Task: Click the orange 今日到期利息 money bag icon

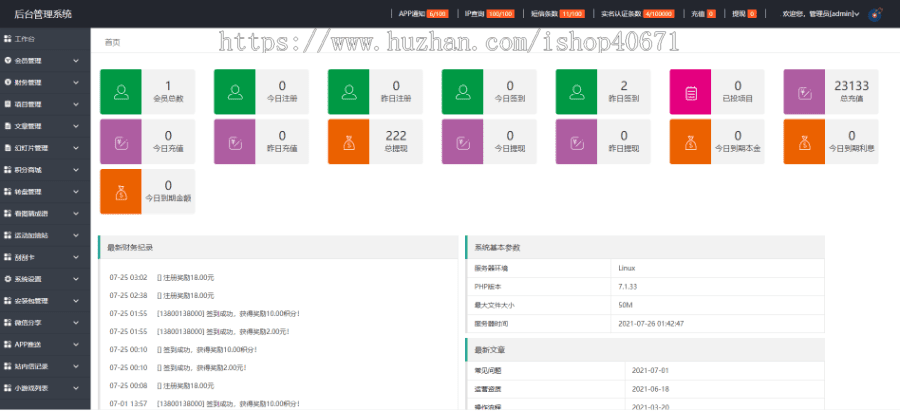Action: [803, 141]
